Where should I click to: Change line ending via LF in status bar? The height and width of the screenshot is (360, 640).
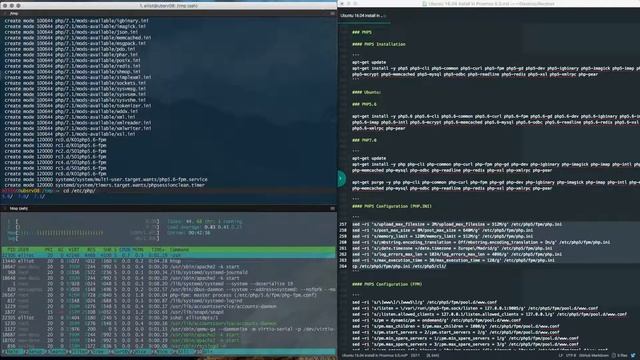tap(560, 356)
